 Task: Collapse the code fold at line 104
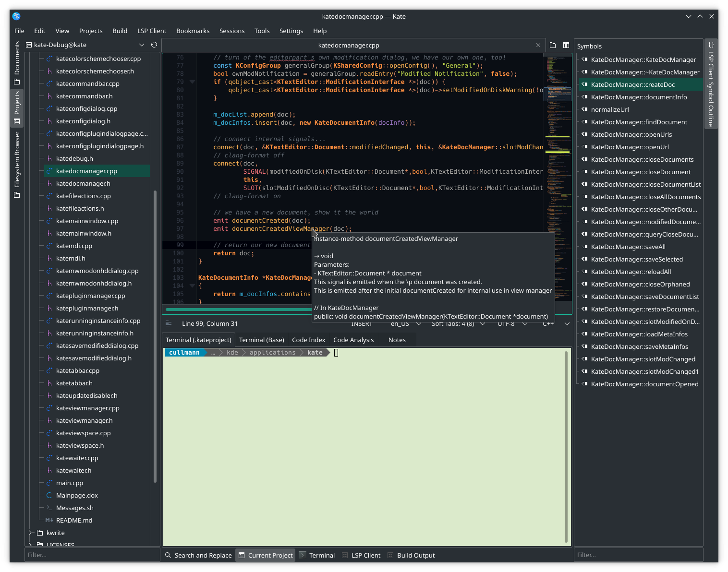point(192,286)
